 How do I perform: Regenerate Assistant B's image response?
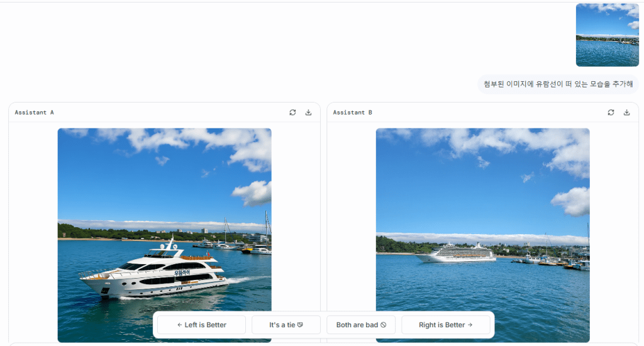(x=611, y=112)
